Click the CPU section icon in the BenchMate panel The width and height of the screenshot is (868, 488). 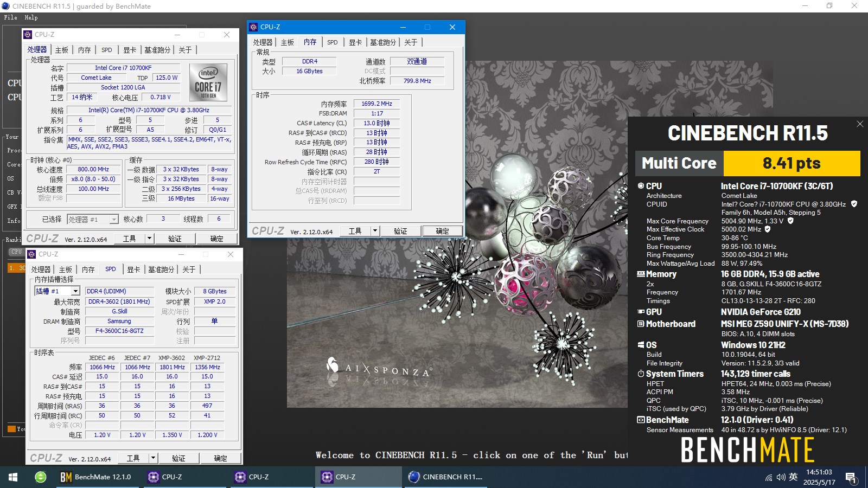[x=641, y=186]
